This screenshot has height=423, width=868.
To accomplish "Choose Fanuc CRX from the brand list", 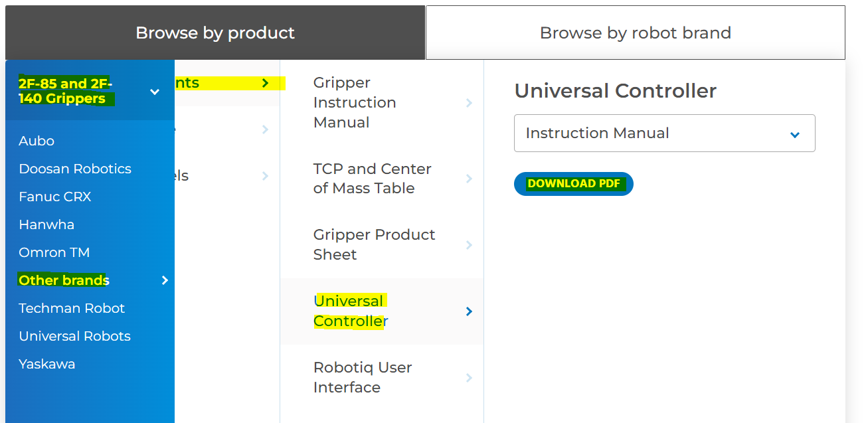I will pos(55,197).
